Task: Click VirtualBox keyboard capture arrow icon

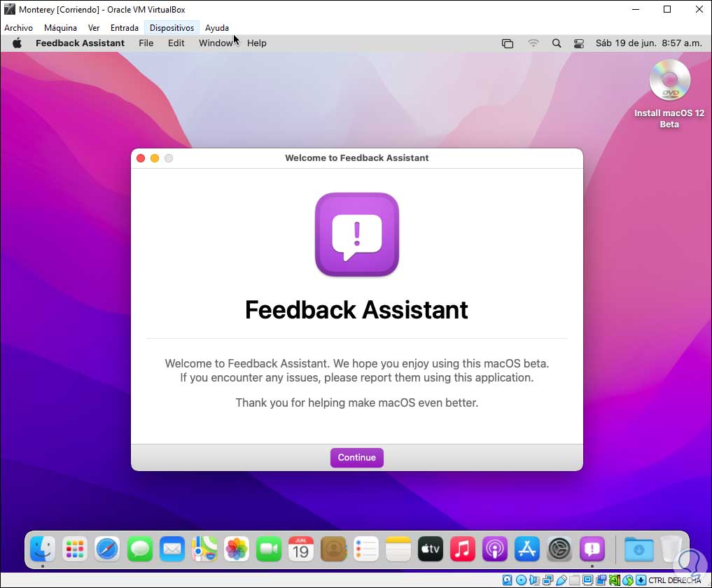Action: point(641,580)
